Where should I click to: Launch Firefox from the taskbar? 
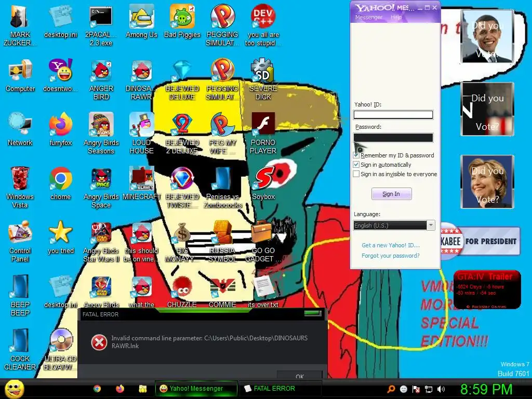click(120, 389)
